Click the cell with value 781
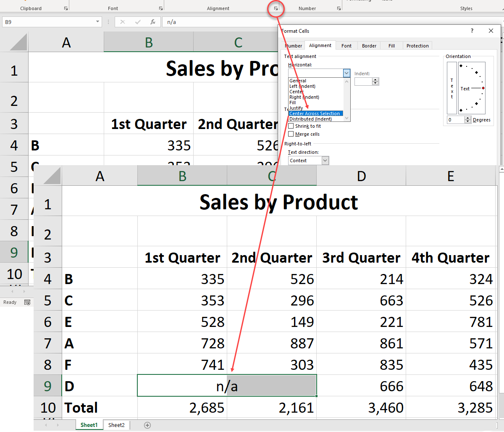504x432 pixels. click(451, 321)
